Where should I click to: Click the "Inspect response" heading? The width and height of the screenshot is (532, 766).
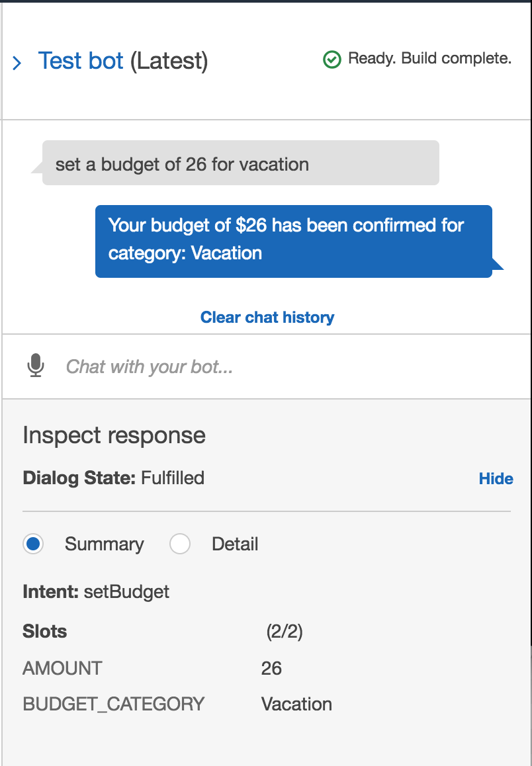[x=114, y=435]
